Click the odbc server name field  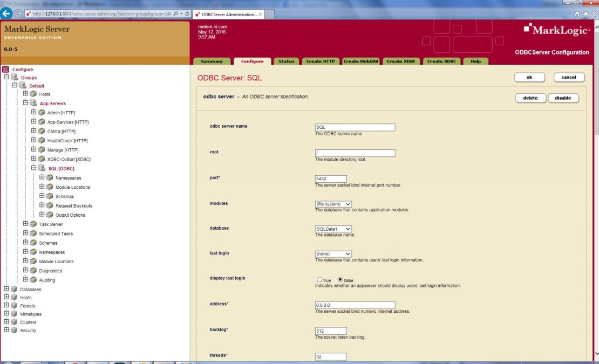click(355, 127)
